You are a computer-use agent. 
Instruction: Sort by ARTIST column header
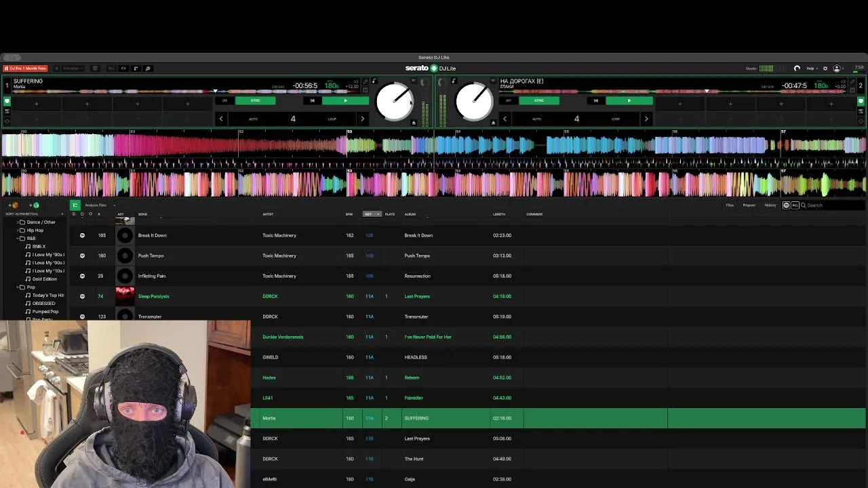268,214
